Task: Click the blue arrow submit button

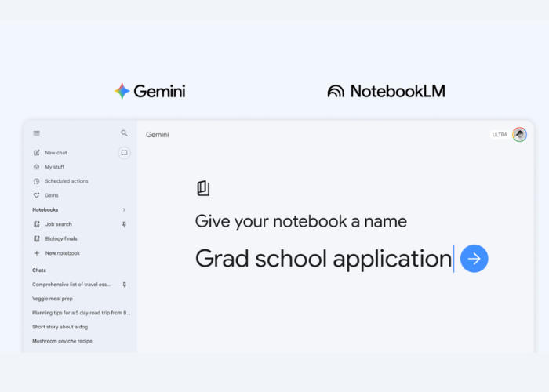Action: (474, 259)
